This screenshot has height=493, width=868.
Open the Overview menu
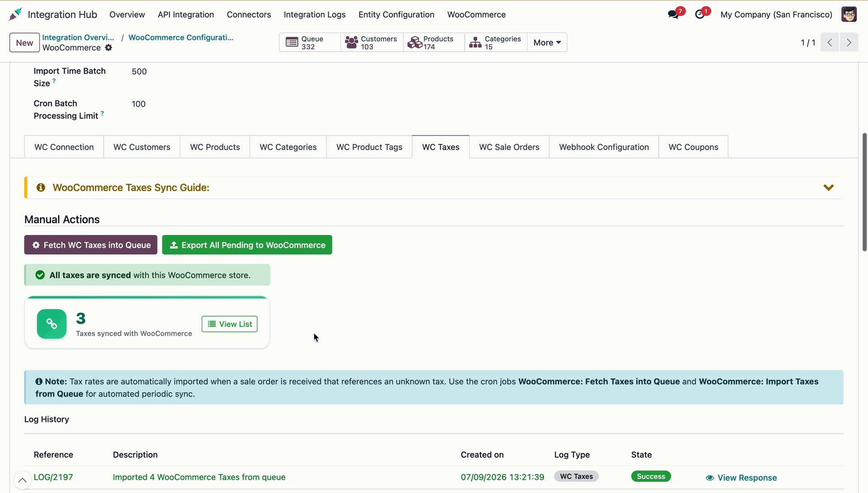[127, 14]
